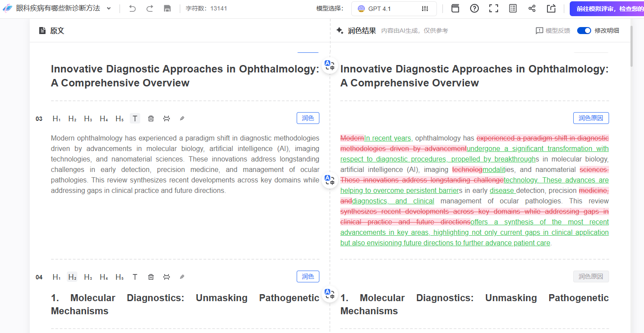Set paragraph 03 to H5 heading

[119, 118]
